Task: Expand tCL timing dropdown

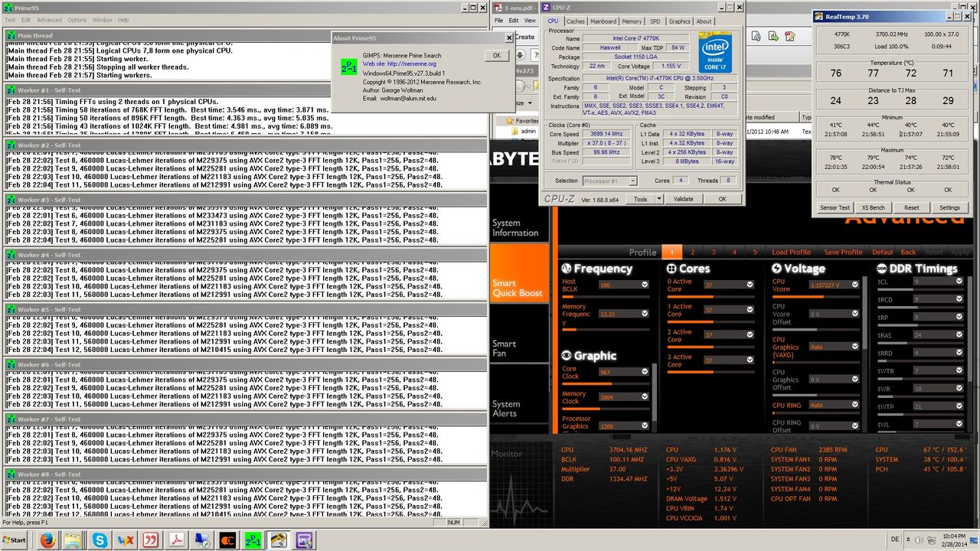Action: [959, 282]
